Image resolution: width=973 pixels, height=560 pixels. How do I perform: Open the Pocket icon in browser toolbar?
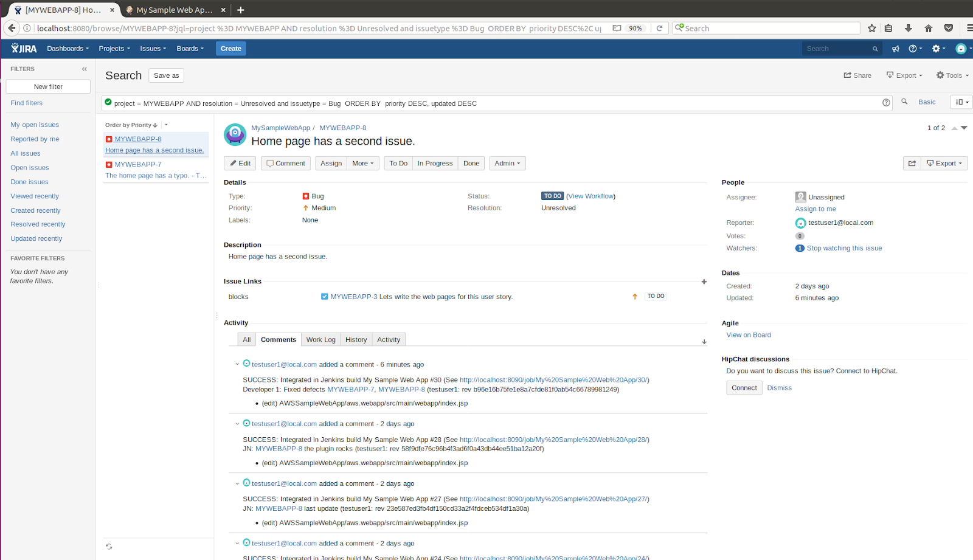pos(948,28)
